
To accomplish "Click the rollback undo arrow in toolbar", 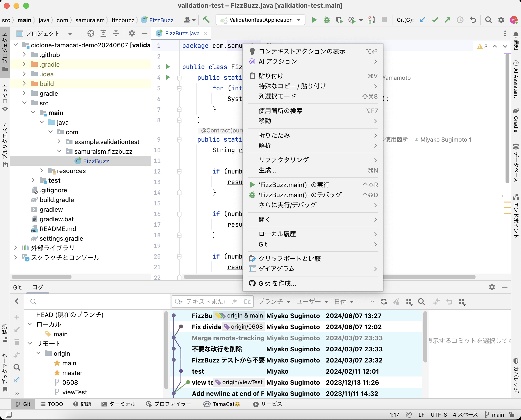I will (473, 20).
